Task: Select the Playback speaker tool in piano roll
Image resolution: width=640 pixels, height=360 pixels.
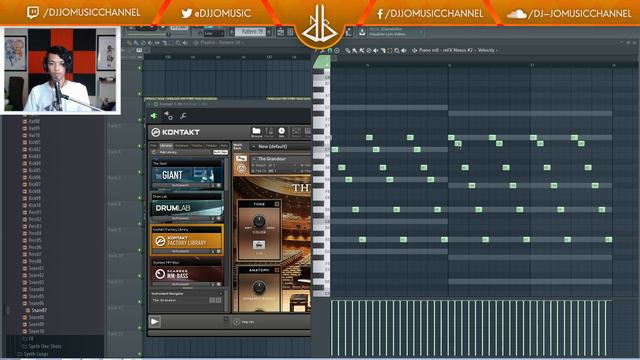Action: [404, 50]
